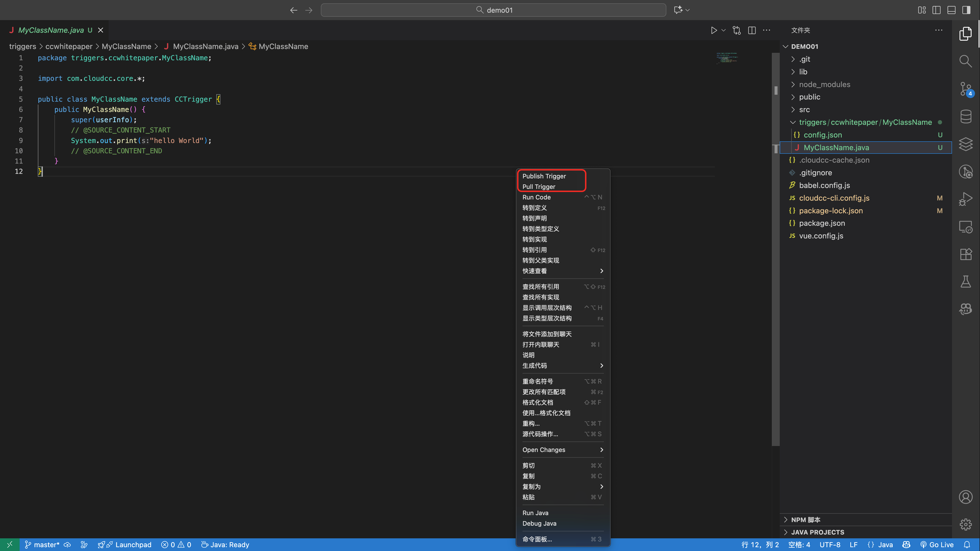
Task: Open the Manage settings gear icon
Action: [x=965, y=525]
